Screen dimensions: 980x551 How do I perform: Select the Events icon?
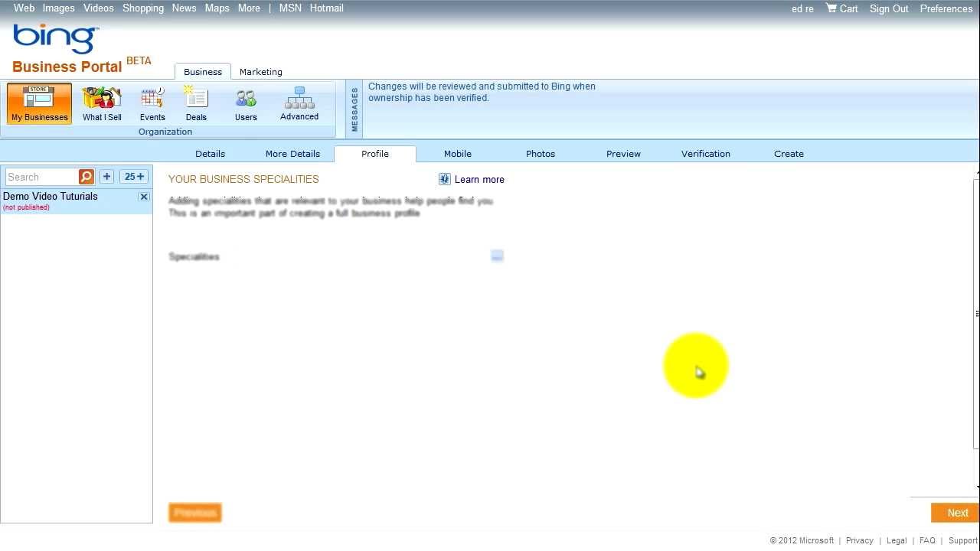tap(152, 103)
